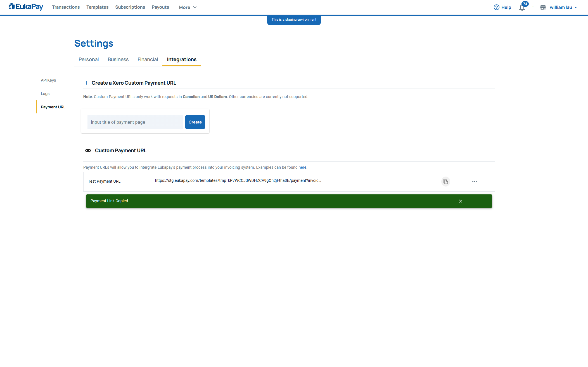The image size is (588, 367).
Task: Click the storefront business icon
Action: (x=543, y=8)
